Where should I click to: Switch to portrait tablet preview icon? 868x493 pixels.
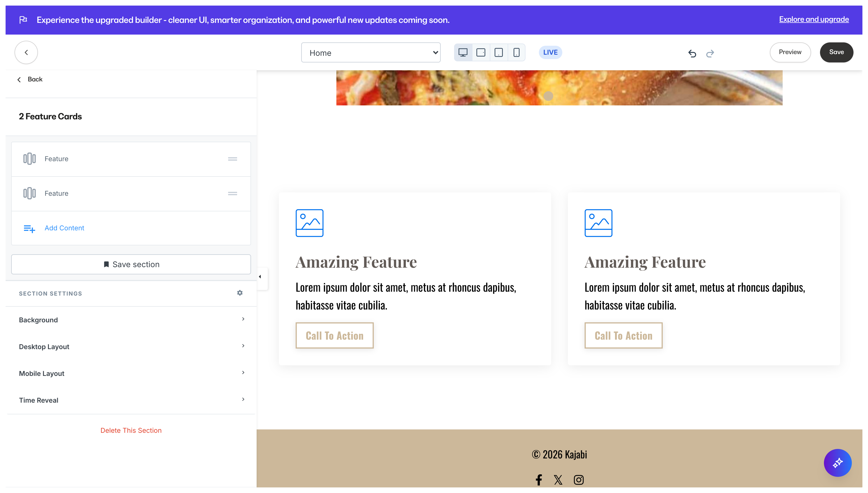coord(498,52)
